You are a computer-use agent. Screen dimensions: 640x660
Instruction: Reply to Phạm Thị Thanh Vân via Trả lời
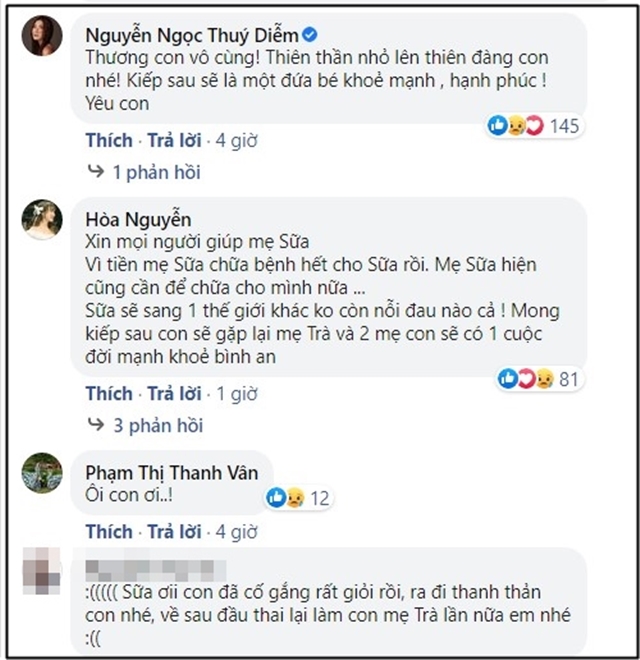point(174,529)
